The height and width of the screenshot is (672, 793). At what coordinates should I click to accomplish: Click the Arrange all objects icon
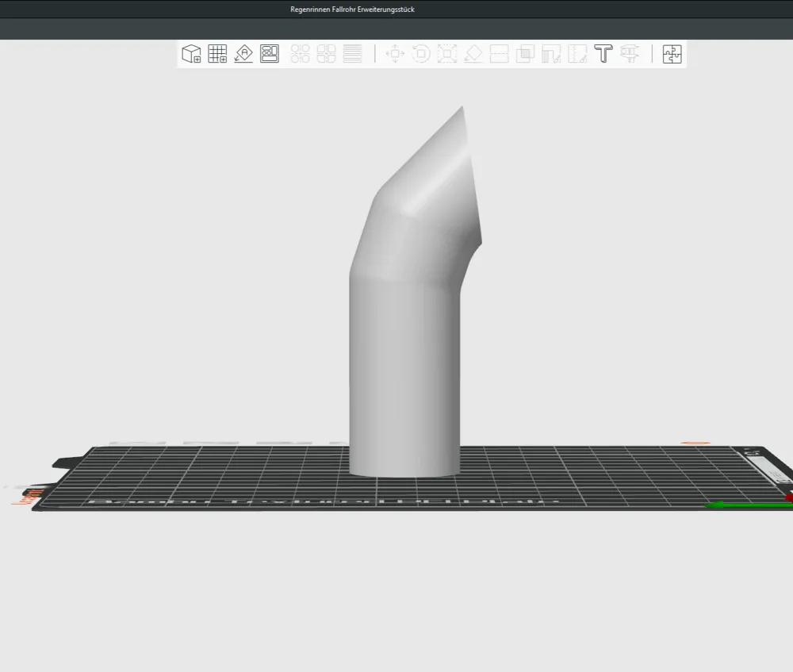270,53
